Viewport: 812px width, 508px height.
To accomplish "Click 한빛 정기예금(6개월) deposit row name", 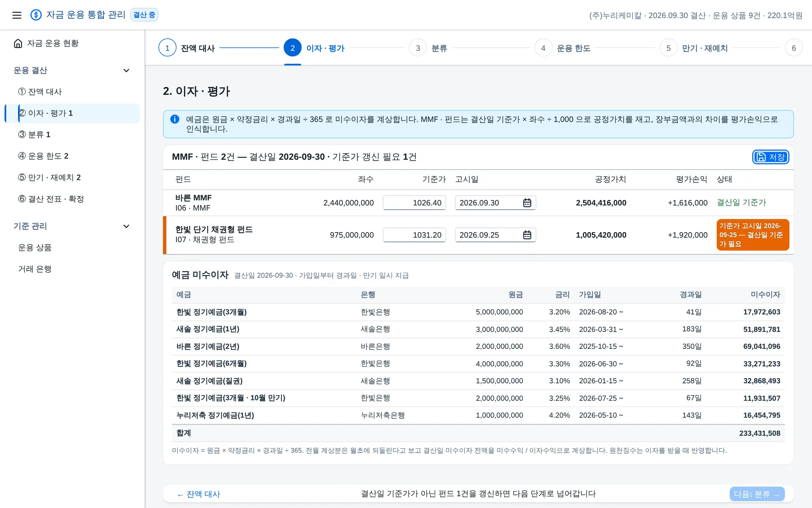I will click(x=212, y=364).
